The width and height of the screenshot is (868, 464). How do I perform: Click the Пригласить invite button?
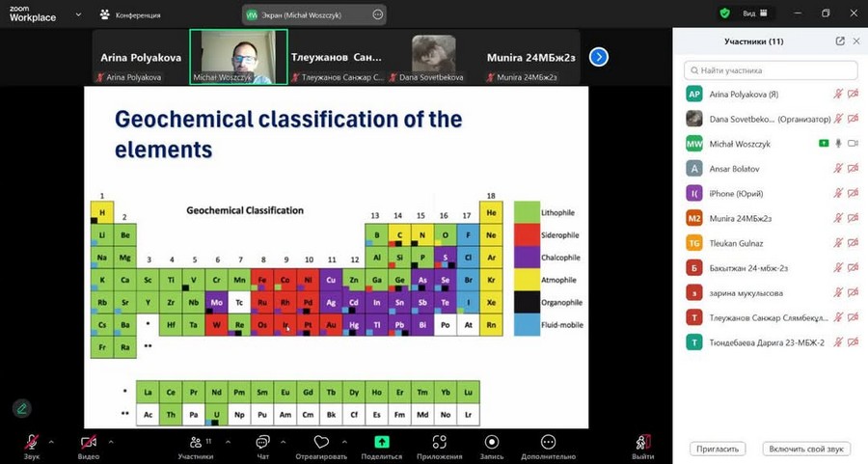tap(719, 449)
